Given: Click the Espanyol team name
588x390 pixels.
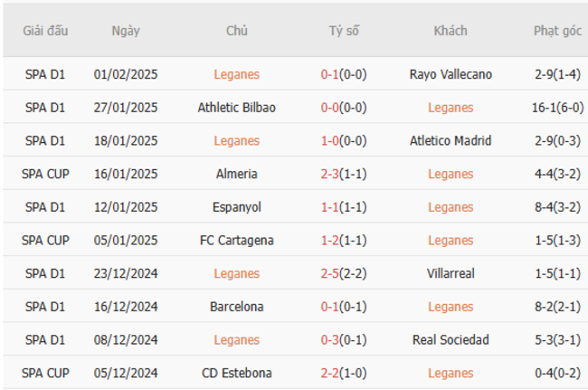Looking at the screenshot, I should pyautogui.click(x=237, y=207).
